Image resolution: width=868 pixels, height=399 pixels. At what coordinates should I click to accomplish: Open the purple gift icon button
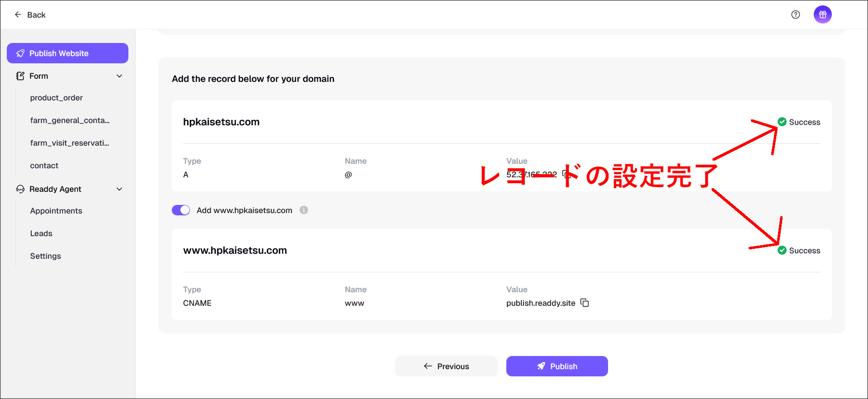(822, 14)
